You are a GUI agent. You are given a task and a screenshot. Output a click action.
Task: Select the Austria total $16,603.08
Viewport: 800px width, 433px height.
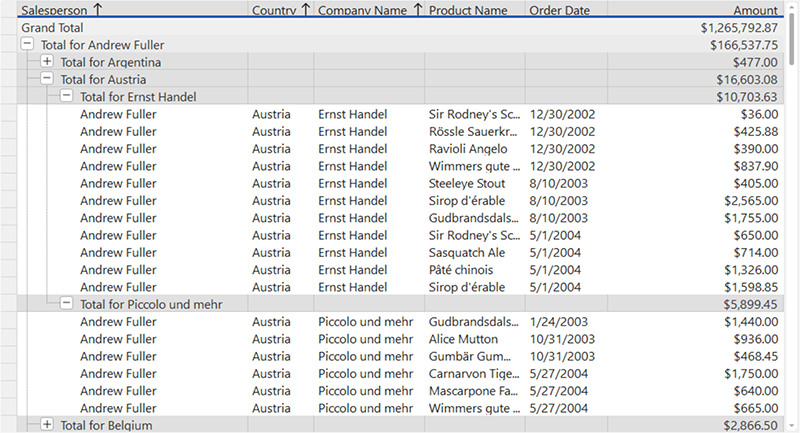[x=747, y=80]
